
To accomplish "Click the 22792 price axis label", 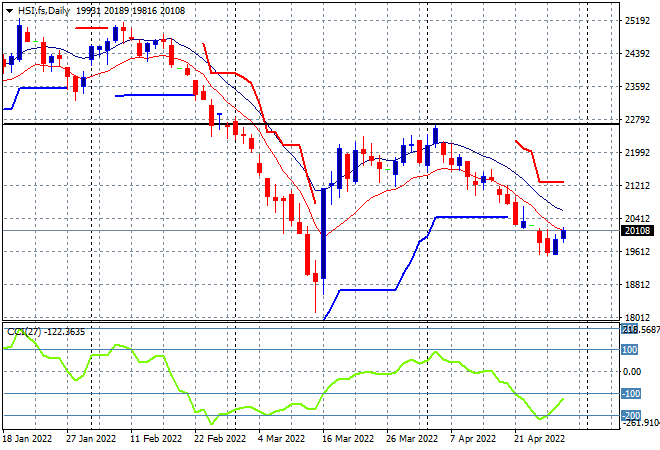I will pyautogui.click(x=637, y=120).
